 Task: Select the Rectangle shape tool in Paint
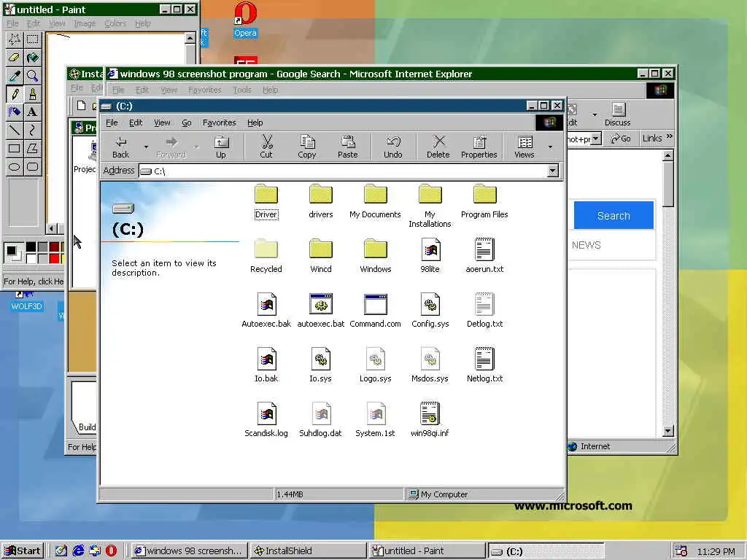[15, 148]
